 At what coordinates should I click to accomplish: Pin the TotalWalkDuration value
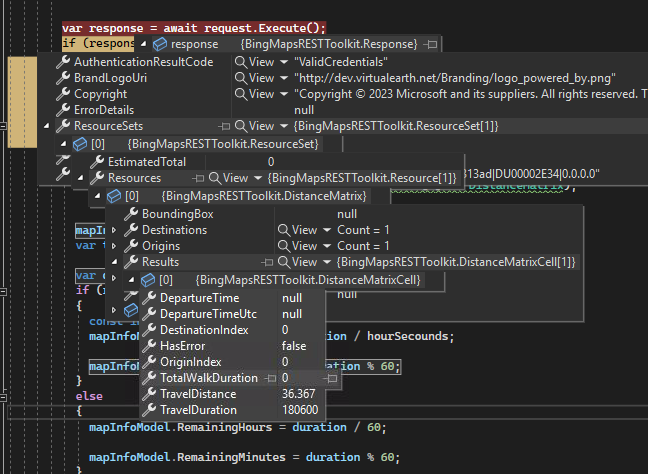pyautogui.click(x=331, y=378)
